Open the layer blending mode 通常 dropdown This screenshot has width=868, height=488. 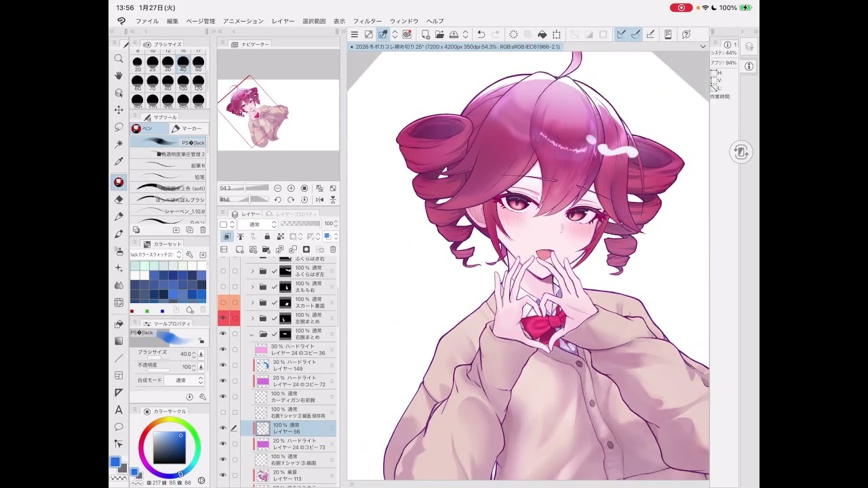click(258, 224)
